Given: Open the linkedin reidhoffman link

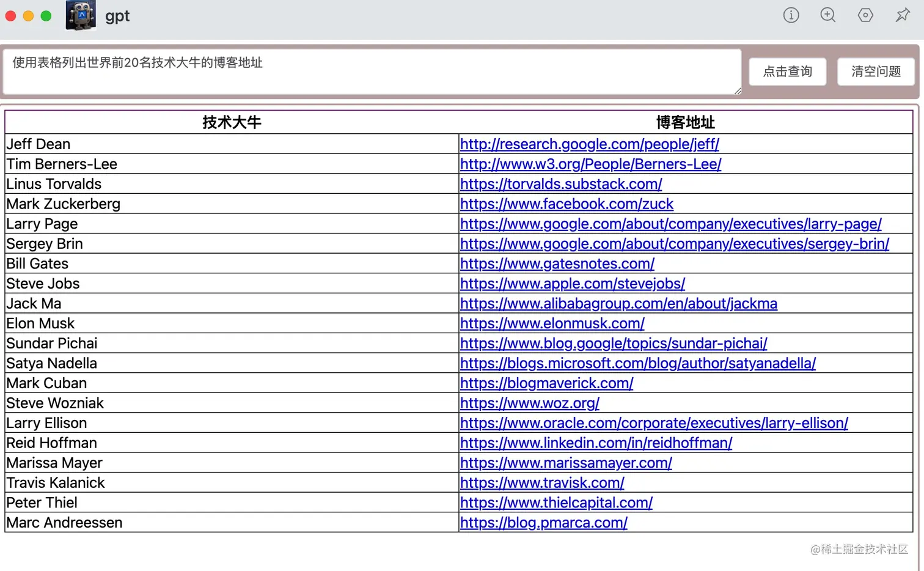Looking at the screenshot, I should click(x=596, y=443).
